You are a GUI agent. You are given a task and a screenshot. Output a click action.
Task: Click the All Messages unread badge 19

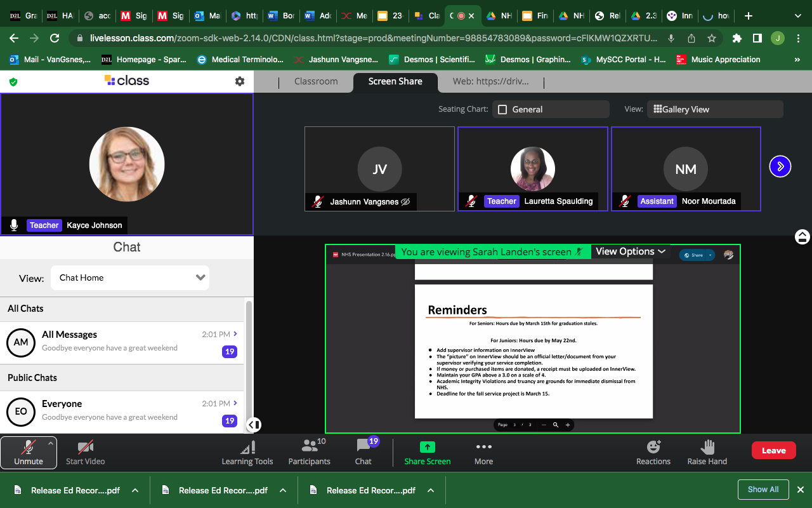click(230, 351)
